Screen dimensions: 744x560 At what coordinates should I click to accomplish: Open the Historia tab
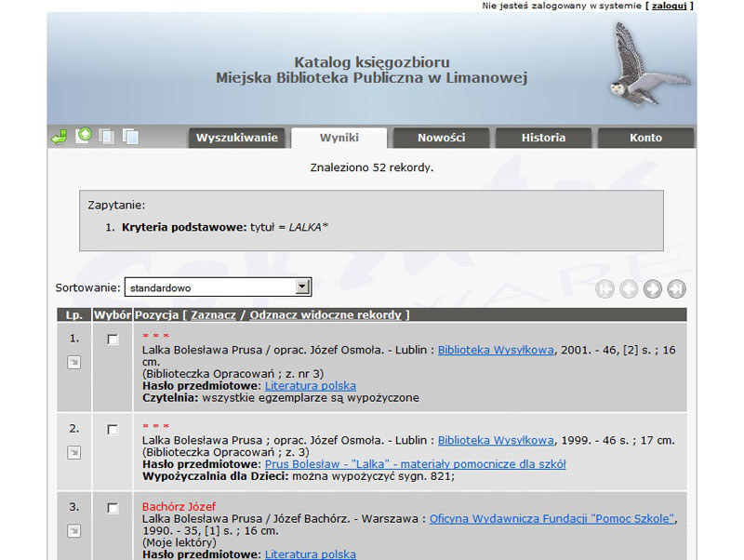click(543, 138)
